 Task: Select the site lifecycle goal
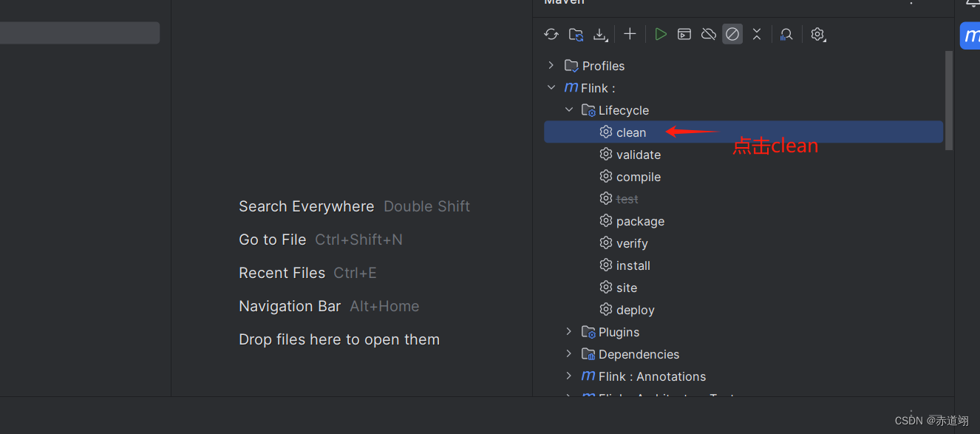tap(743, 288)
